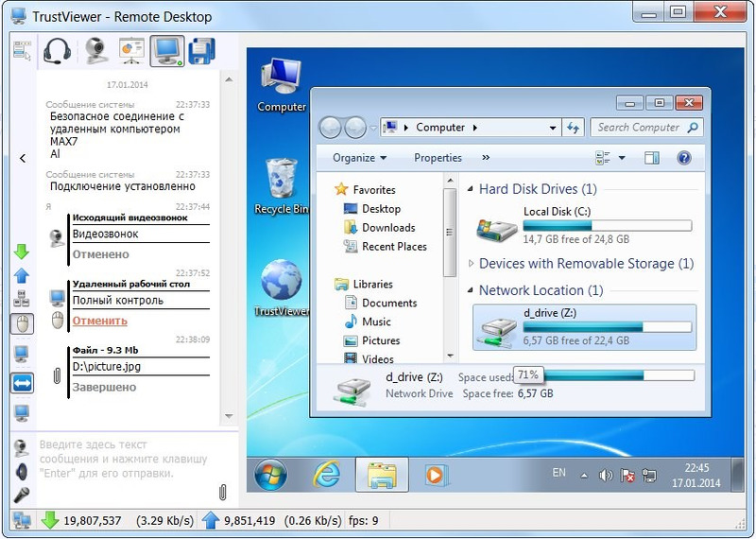Click the contact list icon in the toolbar's left corner
This screenshot has height=539, width=756.
click(22, 50)
